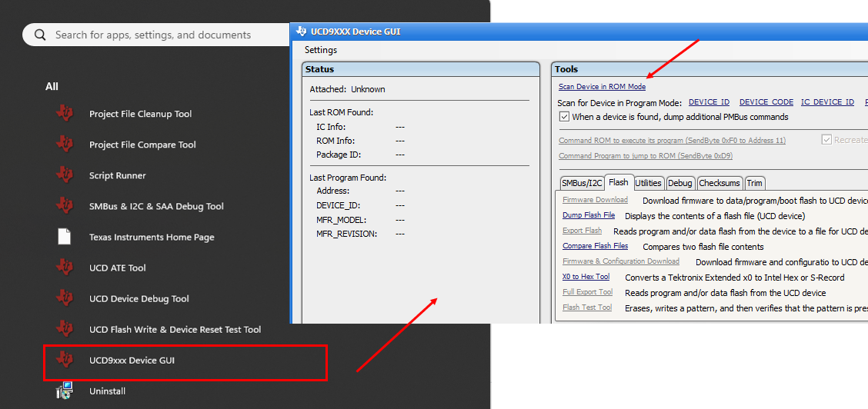The image size is (868, 409).
Task: Open the Dump Flash File link
Action: 589,215
